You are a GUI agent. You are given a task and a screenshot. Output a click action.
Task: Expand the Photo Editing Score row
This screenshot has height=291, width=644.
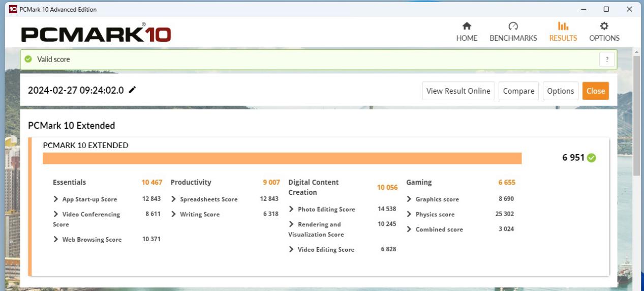291,209
